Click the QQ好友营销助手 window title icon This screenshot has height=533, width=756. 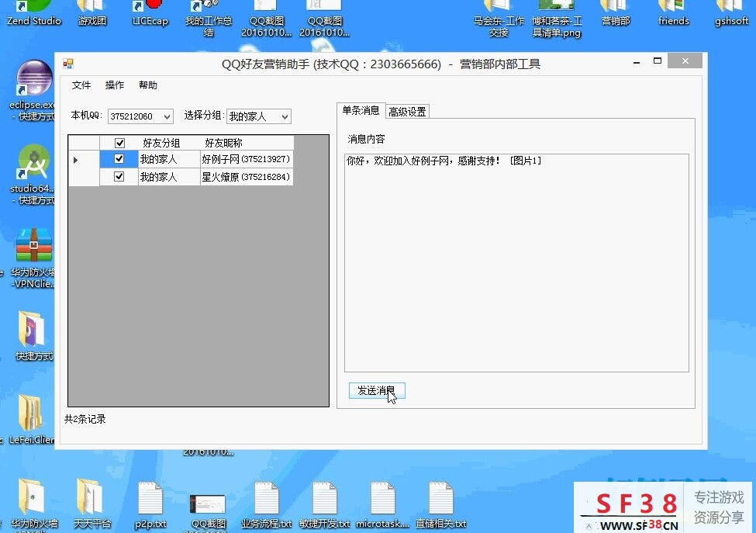click(68, 64)
